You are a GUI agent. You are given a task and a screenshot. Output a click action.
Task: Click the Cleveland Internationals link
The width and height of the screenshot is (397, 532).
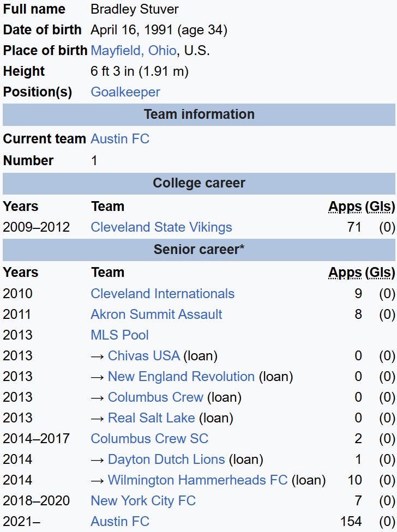click(x=163, y=294)
